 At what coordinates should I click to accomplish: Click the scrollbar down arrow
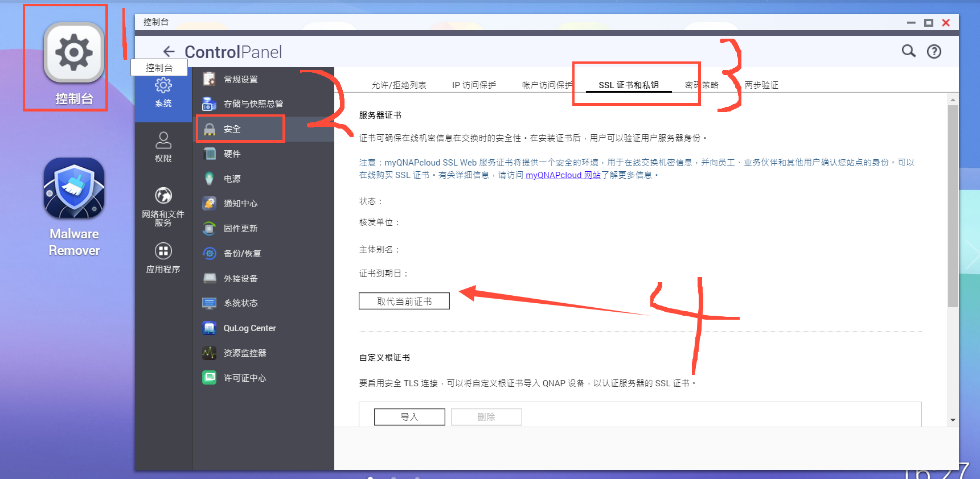tap(953, 420)
